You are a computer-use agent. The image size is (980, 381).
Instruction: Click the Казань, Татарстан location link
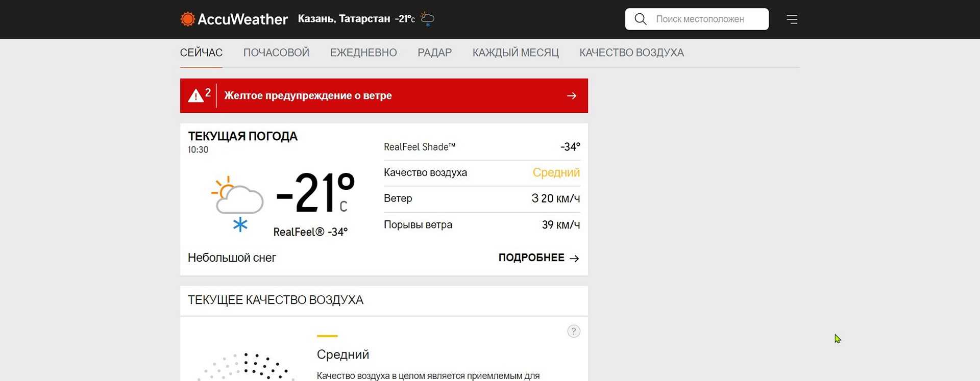(x=344, y=19)
